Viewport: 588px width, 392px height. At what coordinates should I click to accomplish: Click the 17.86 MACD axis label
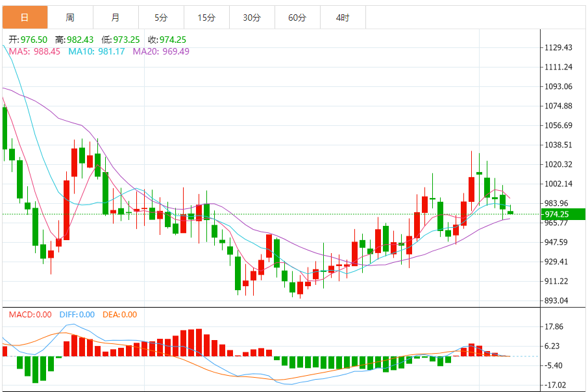pyautogui.click(x=554, y=326)
